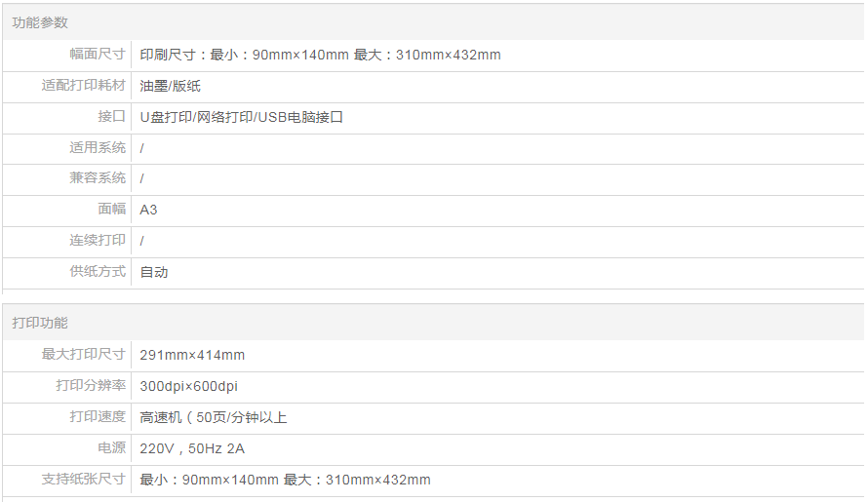Click the 油墨/版纸 value
Screen dimensions: 868x502
pyautogui.click(x=170, y=86)
